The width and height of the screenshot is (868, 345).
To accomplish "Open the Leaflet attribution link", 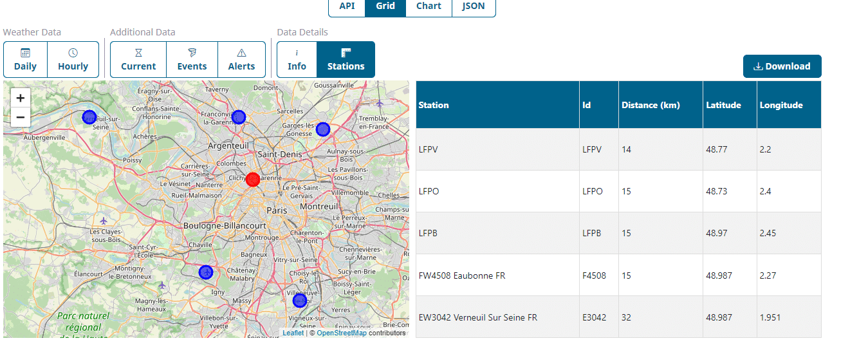I will tap(293, 333).
